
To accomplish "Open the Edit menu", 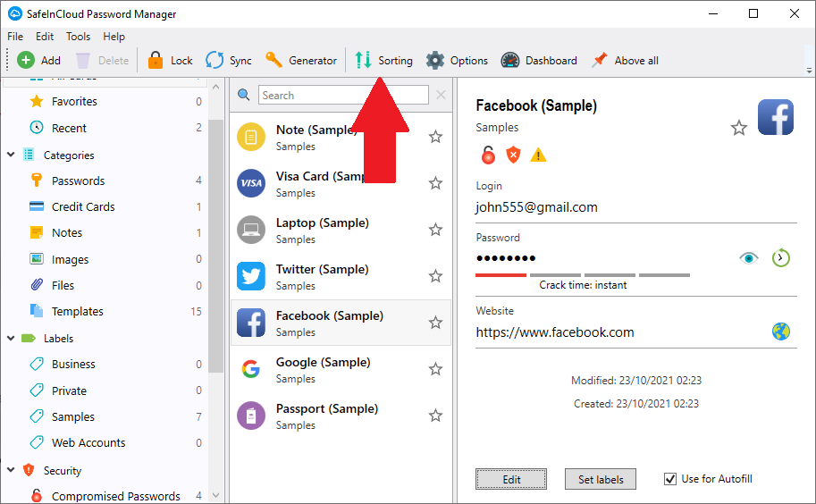I will click(x=44, y=37).
